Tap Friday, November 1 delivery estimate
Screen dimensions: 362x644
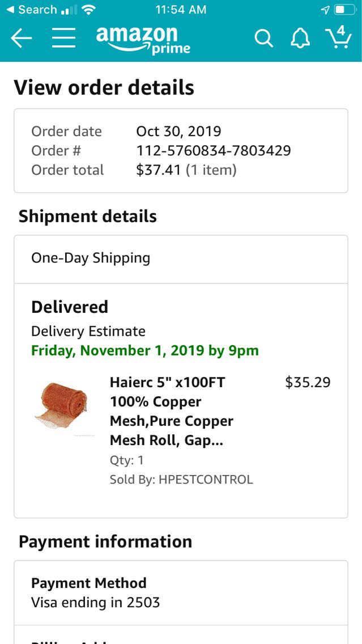coord(145,350)
